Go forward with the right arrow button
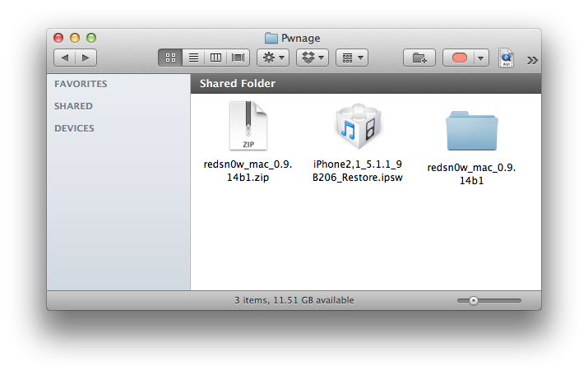 click(86, 58)
